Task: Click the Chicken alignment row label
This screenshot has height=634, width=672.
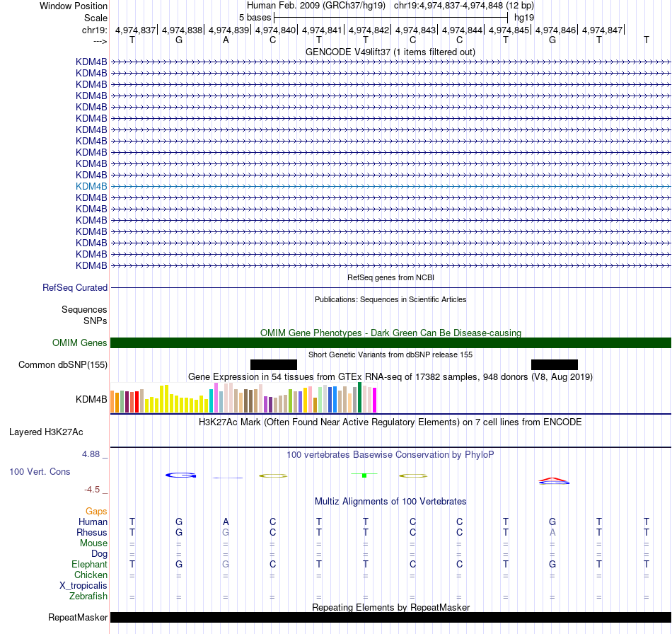Action: (91, 575)
